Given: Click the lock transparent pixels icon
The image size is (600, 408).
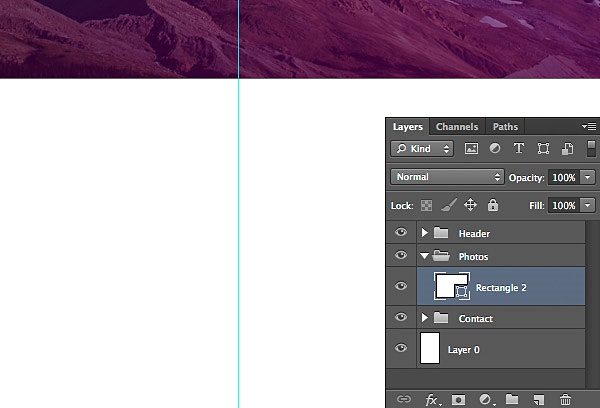Looking at the screenshot, I should pos(425,205).
